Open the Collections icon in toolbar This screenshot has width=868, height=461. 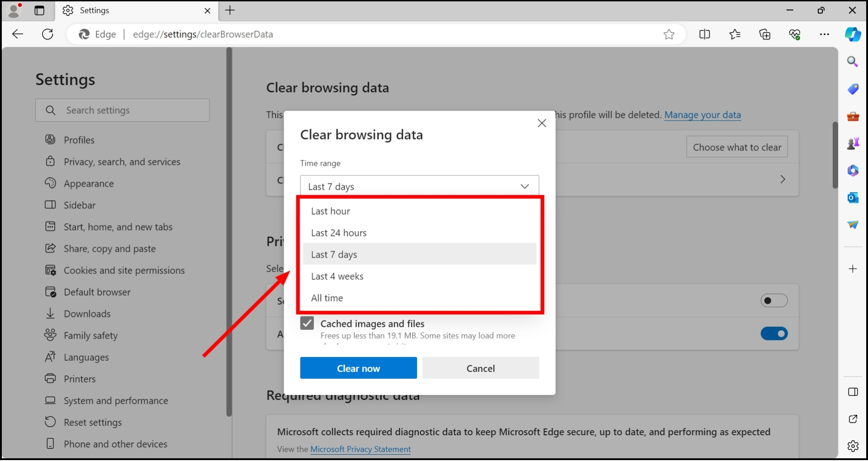tap(765, 34)
